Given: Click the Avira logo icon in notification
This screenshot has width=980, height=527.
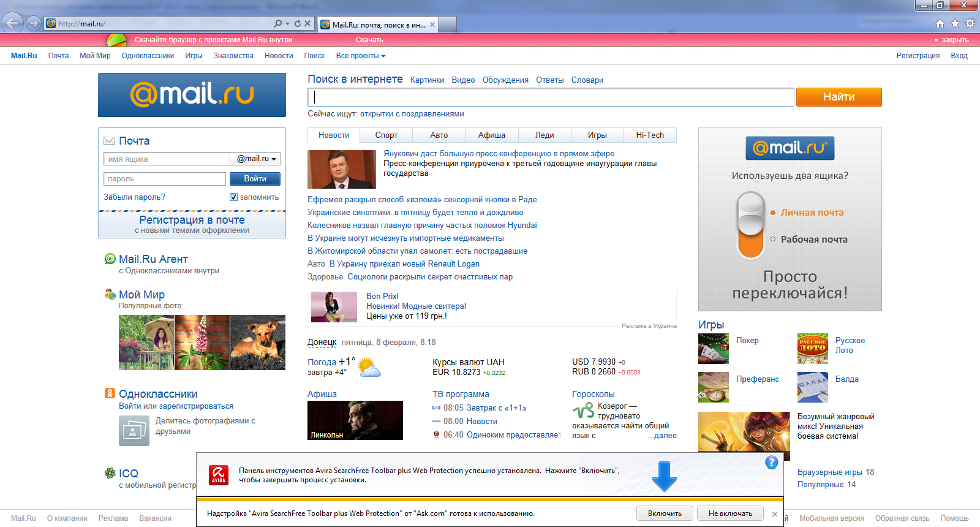Looking at the screenshot, I should (219, 475).
